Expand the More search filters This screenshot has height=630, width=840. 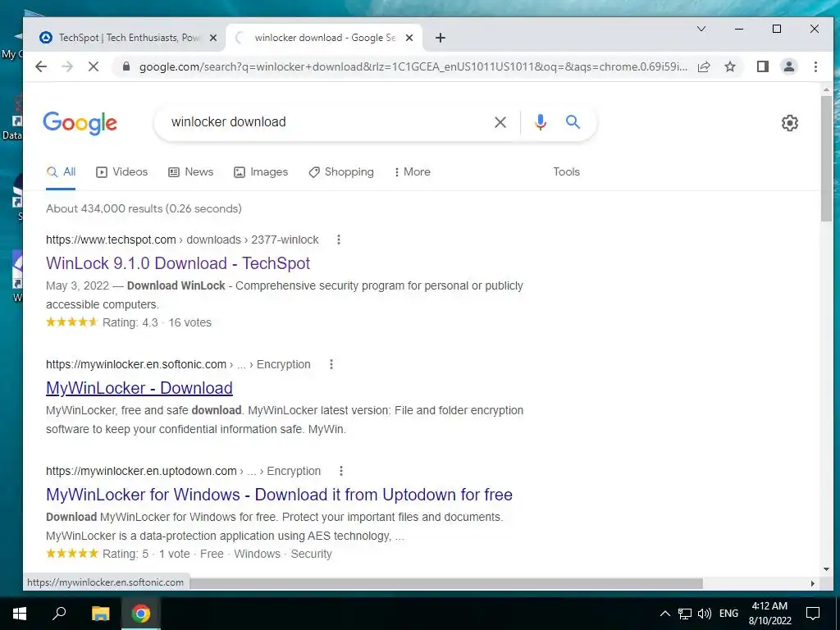tap(413, 172)
